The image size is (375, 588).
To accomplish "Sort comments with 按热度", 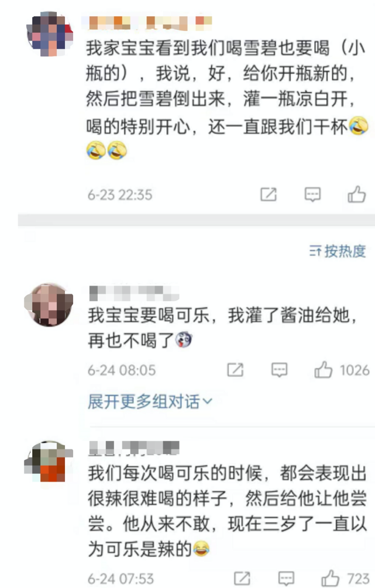I will (x=337, y=251).
